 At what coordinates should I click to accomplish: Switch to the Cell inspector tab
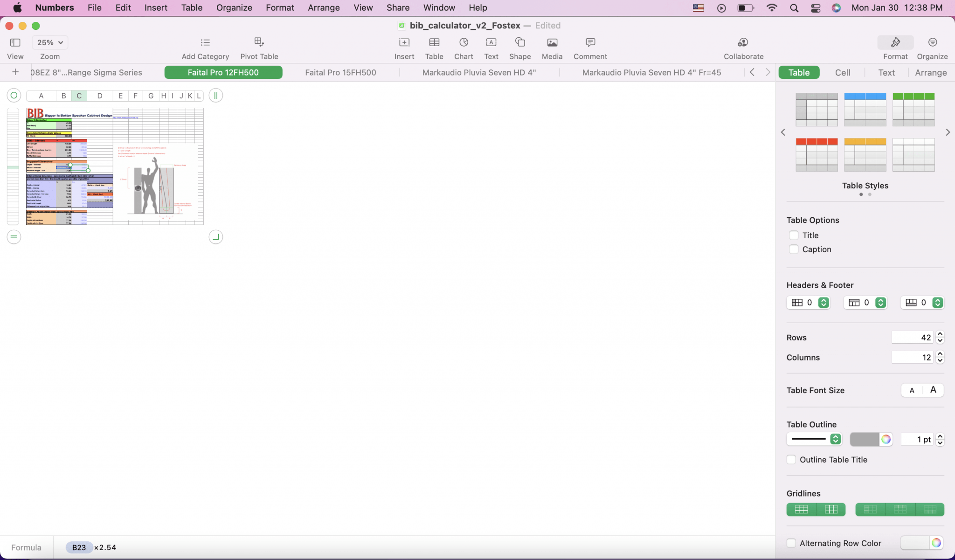click(x=843, y=72)
